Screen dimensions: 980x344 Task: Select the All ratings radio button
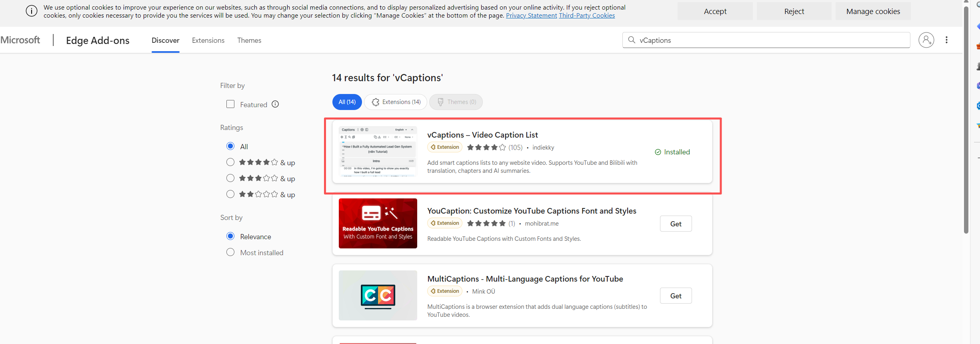(x=230, y=146)
